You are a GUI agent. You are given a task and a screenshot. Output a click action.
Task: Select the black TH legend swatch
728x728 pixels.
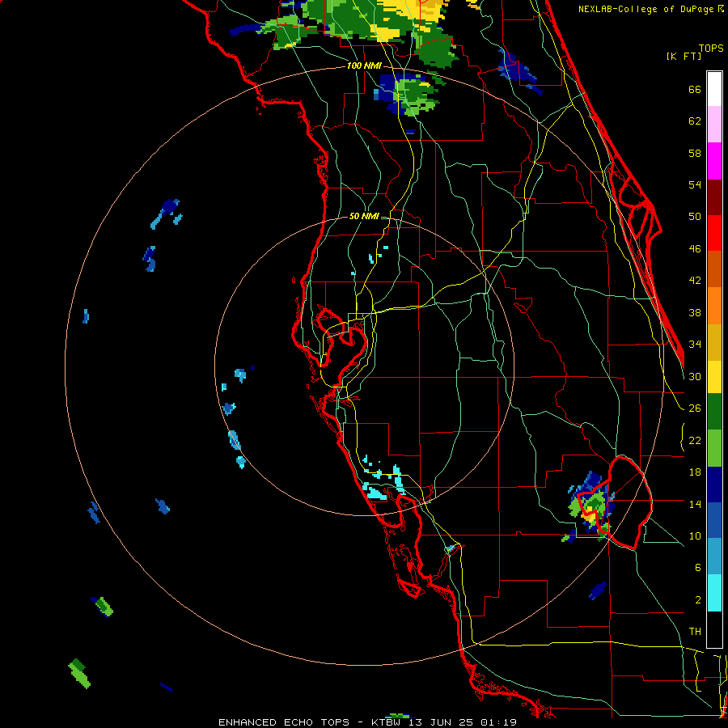[714, 629]
